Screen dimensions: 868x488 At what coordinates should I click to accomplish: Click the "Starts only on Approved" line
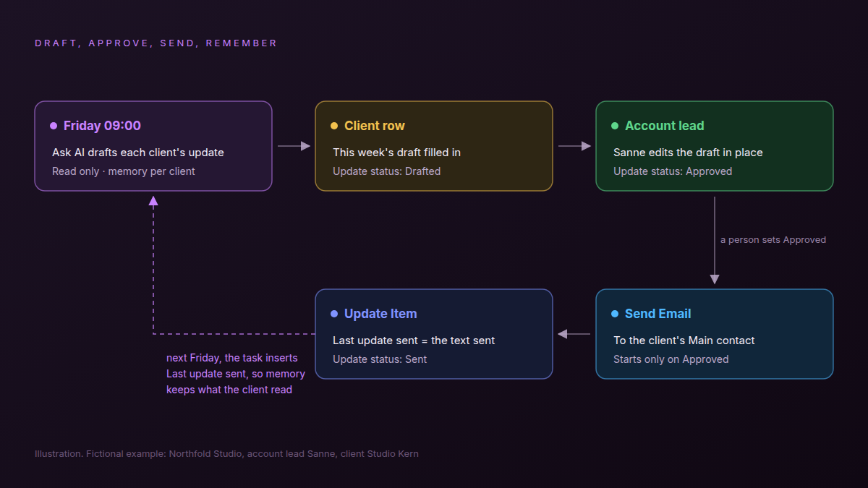click(671, 359)
